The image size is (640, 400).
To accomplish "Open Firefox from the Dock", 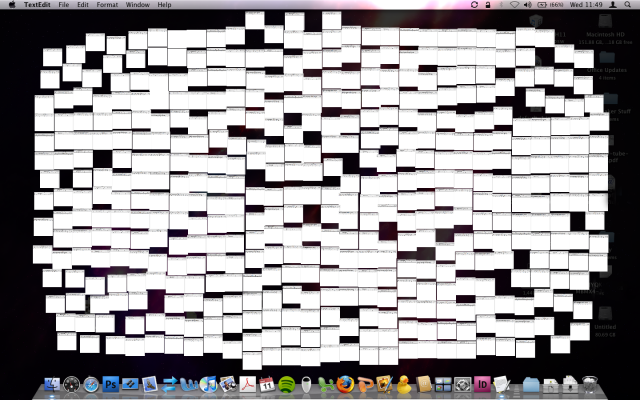I will click(345, 384).
